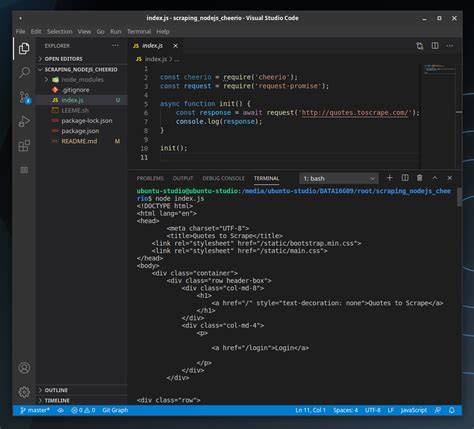Click the master branch indicator
Viewport: 474px width, 429px height.
[35, 410]
